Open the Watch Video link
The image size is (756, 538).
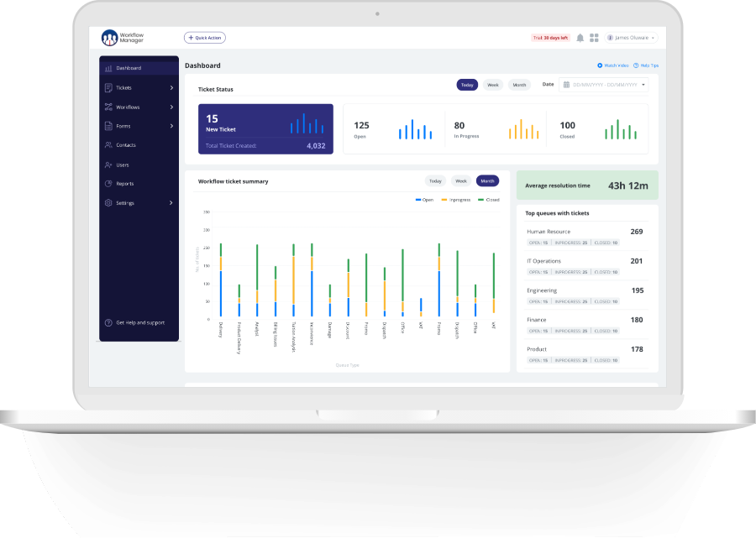[x=613, y=65]
